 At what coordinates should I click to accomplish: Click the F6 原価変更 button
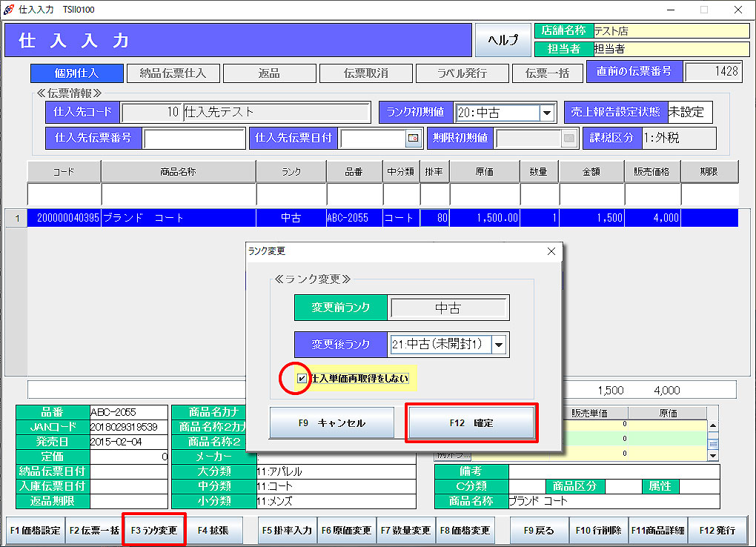(x=346, y=531)
